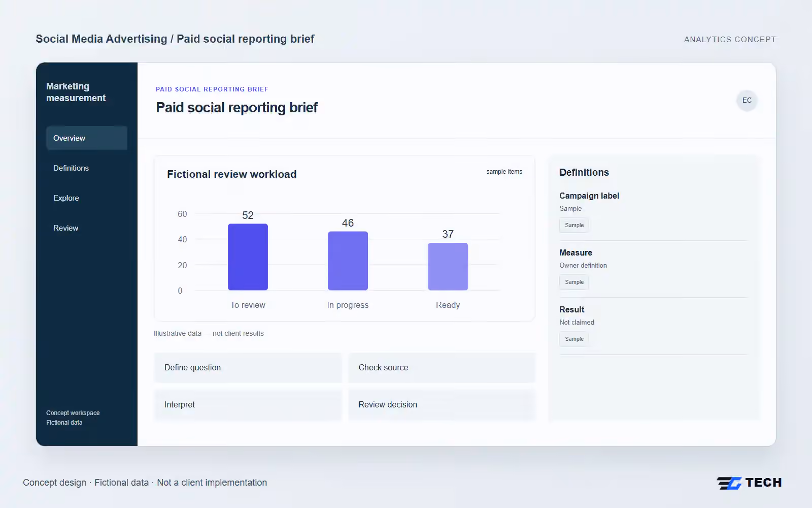Screen dimensions: 812x508
Task: Select the In progress bar in chart
Action: point(348,261)
